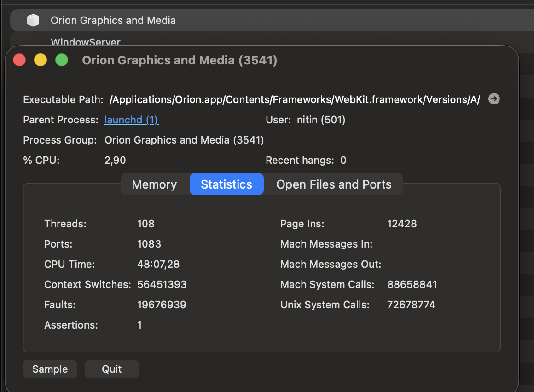Click the reveal arrow beside the executable path
Viewport: 534px width, 392px height.
click(494, 99)
